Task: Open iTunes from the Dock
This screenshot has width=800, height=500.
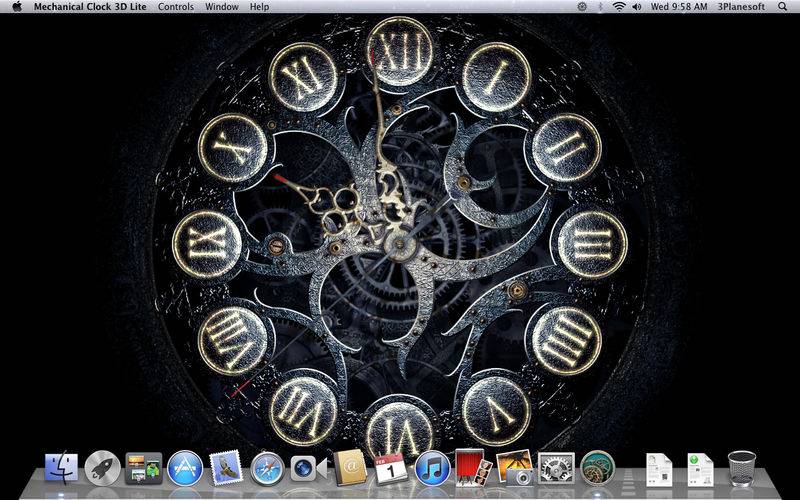Action: (x=432, y=467)
